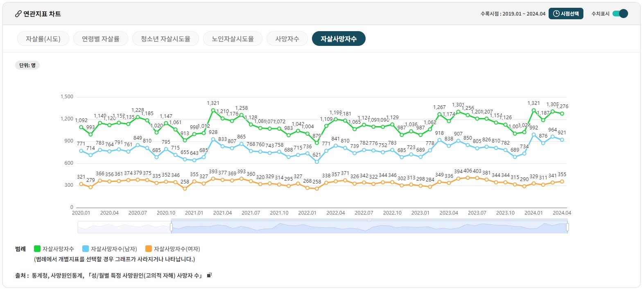Click the x-axis label 2023.07
Viewport: 644px width, 290px height.
pyautogui.click(x=477, y=213)
